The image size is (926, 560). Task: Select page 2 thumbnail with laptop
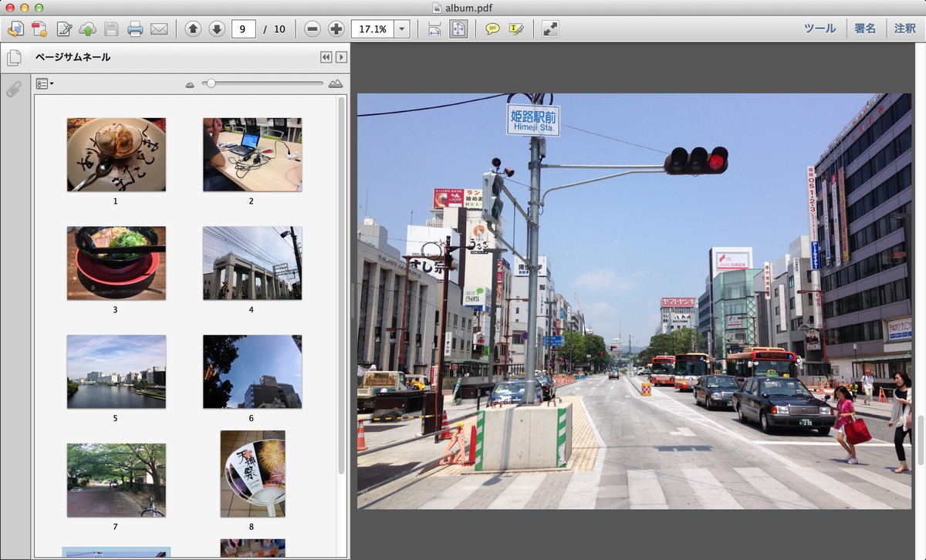pyautogui.click(x=252, y=154)
